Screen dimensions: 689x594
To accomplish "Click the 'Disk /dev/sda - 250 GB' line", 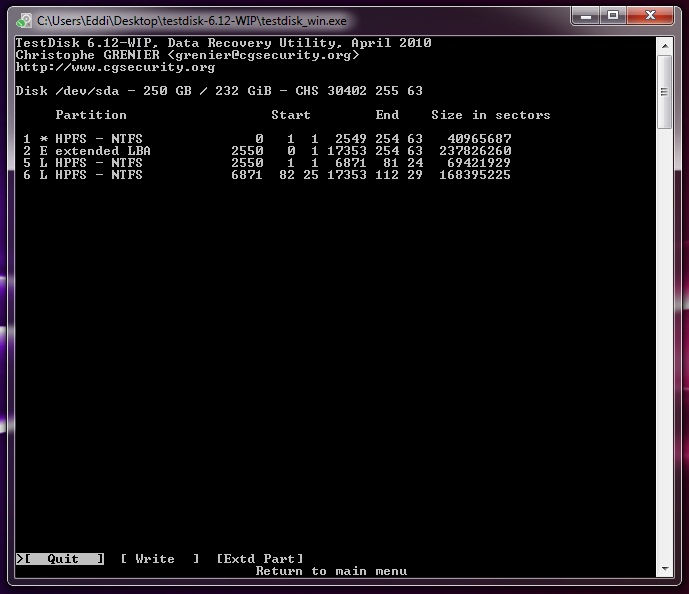I will point(219,91).
